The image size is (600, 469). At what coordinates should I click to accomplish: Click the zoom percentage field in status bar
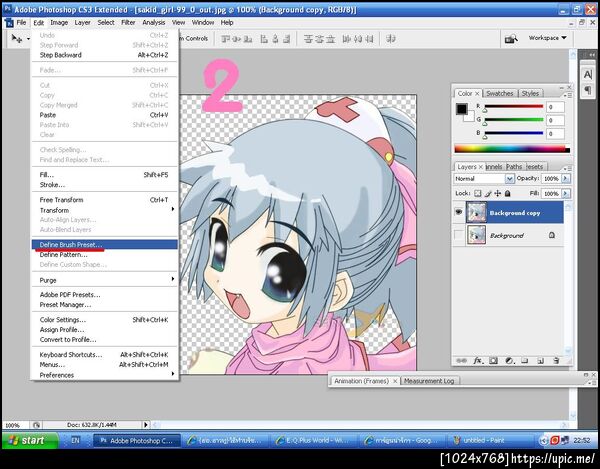pos(14,425)
